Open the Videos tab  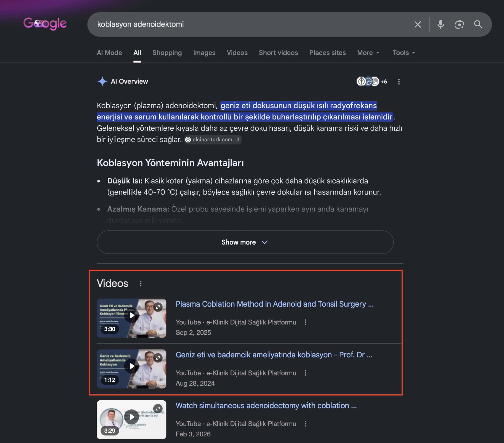coord(237,53)
